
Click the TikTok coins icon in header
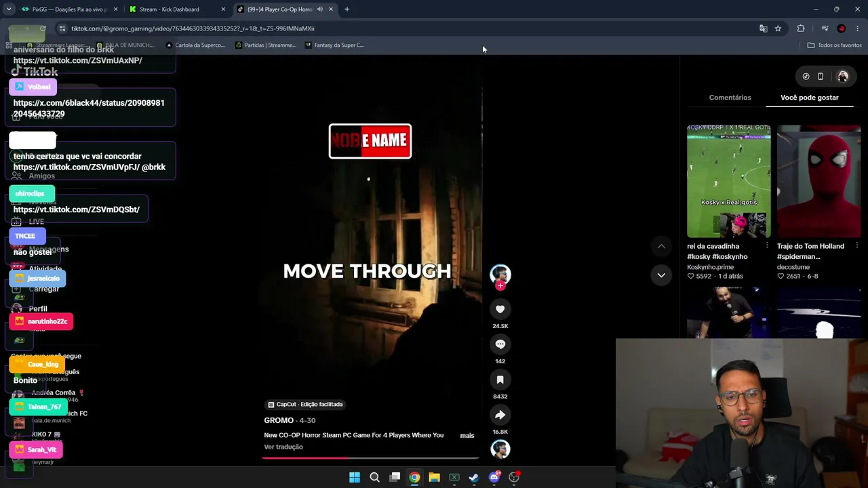(x=806, y=77)
